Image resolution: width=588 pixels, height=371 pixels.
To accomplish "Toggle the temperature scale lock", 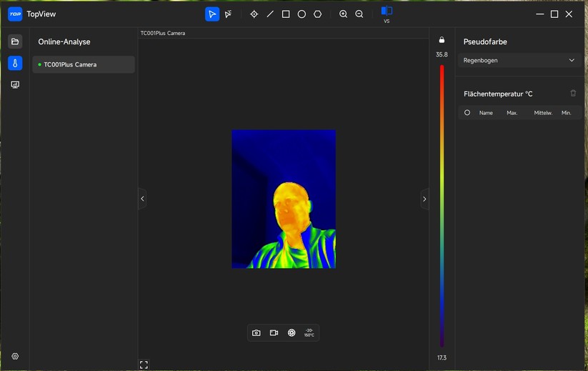I will coord(442,40).
